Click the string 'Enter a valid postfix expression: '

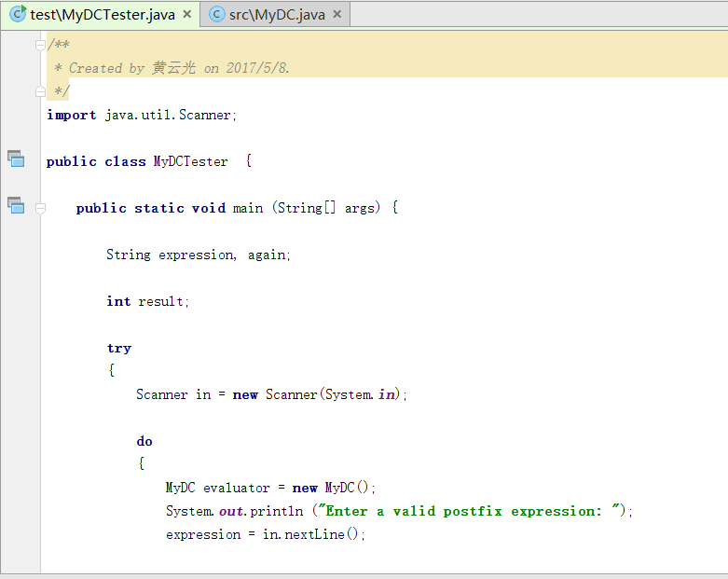point(470,511)
